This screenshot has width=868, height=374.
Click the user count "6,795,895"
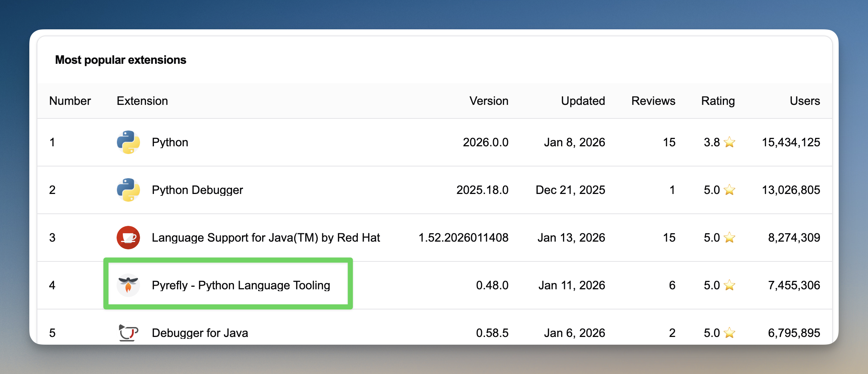coord(794,333)
